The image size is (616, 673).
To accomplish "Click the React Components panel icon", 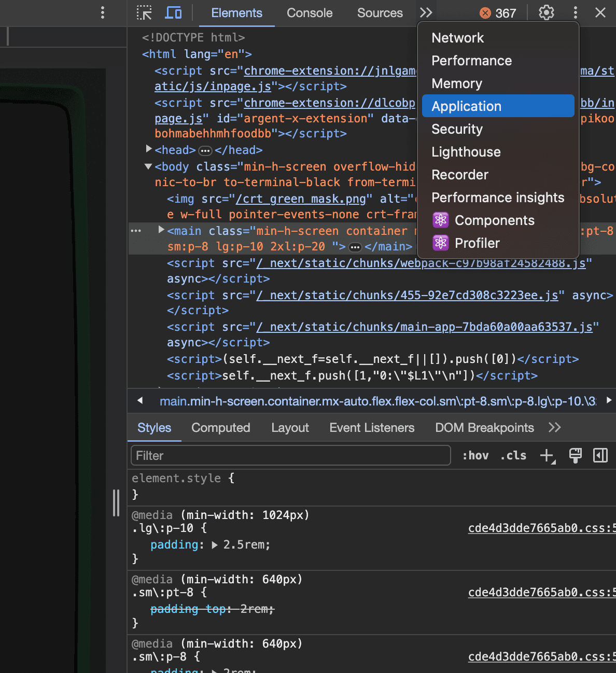I will click(x=441, y=220).
